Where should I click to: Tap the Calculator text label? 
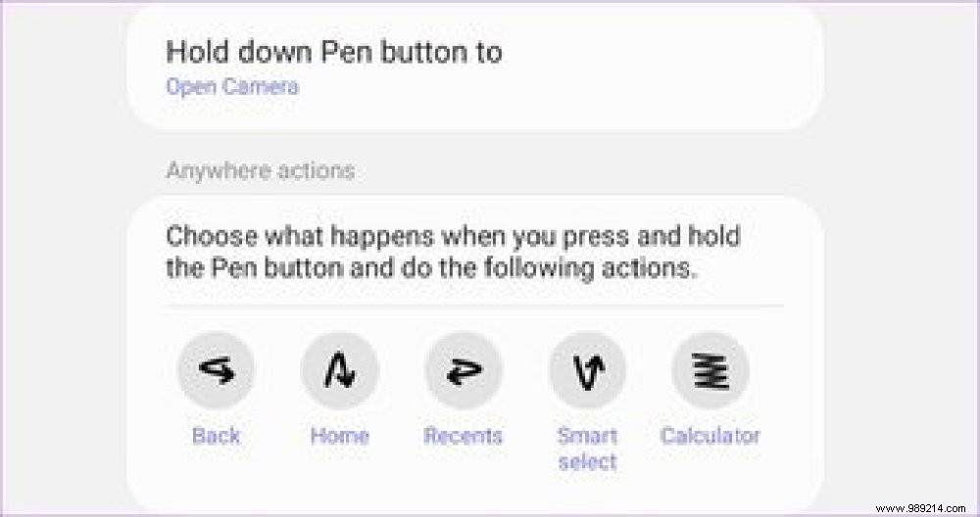point(710,435)
